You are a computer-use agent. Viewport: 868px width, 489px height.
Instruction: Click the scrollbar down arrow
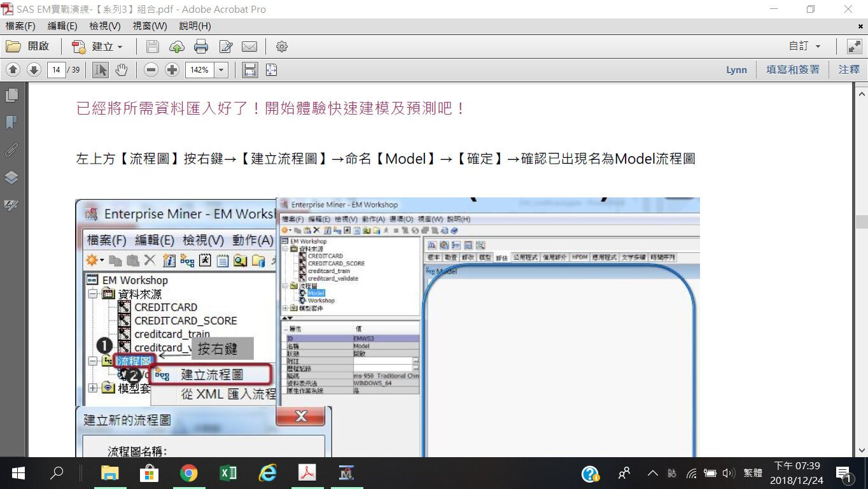862,450
